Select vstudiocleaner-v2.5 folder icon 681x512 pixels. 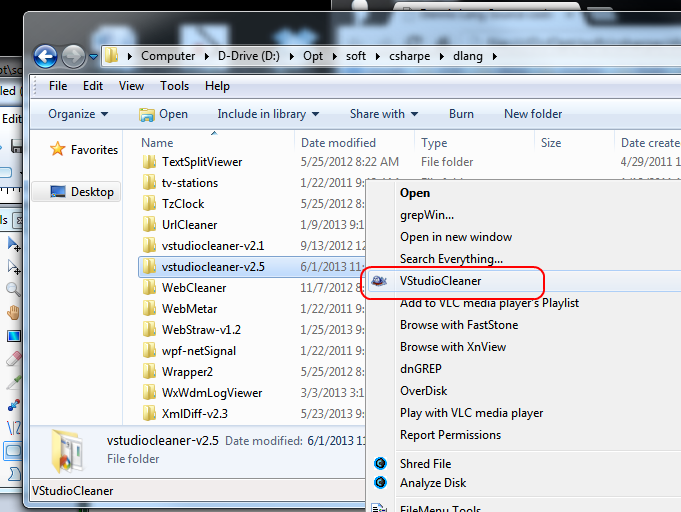coord(149,267)
